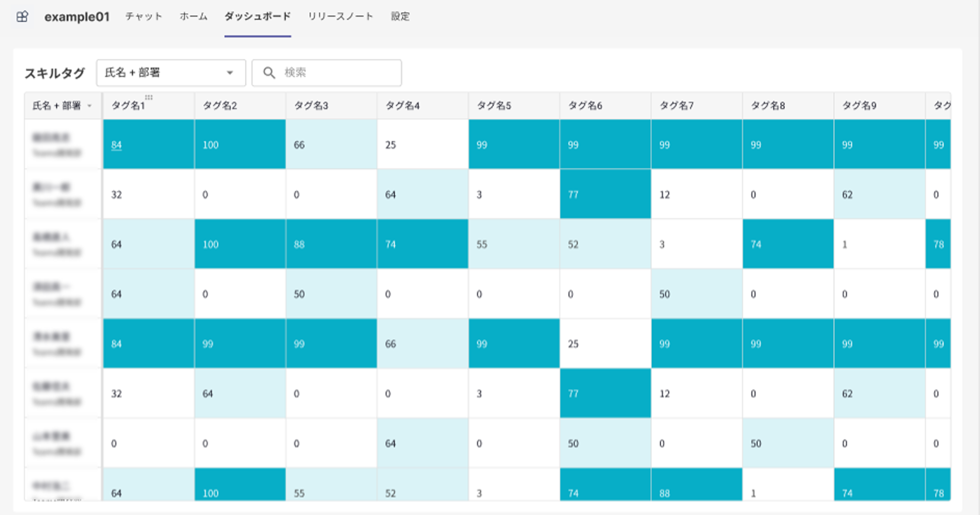980x515 pixels.
Task: Click the underlined 84 link in タグ名1
Action: pos(117,145)
